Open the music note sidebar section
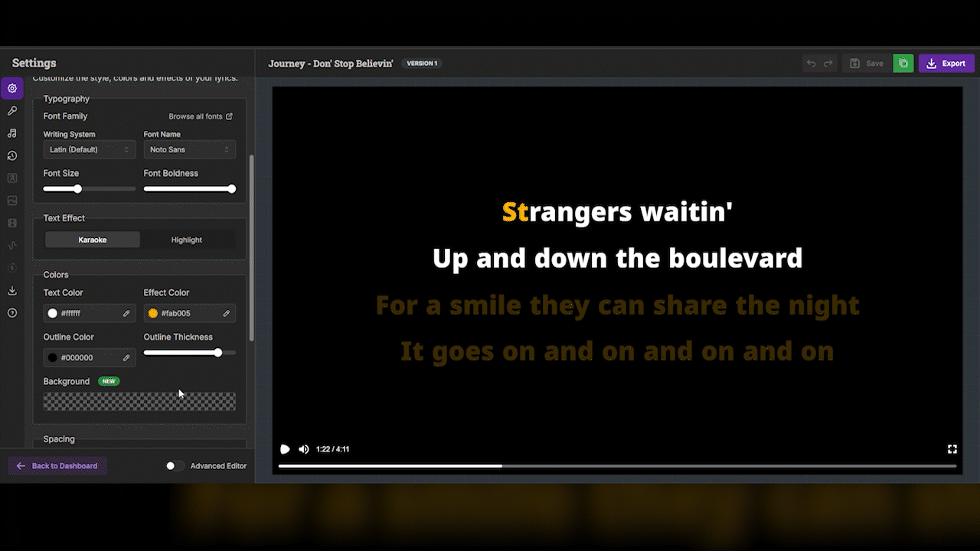This screenshot has height=551, width=980. [12, 133]
